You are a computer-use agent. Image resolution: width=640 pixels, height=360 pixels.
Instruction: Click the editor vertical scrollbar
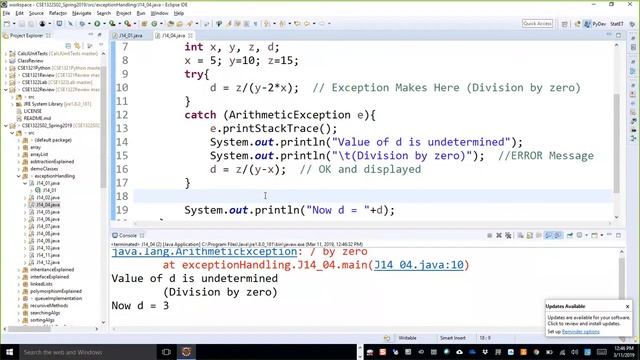coord(616,143)
